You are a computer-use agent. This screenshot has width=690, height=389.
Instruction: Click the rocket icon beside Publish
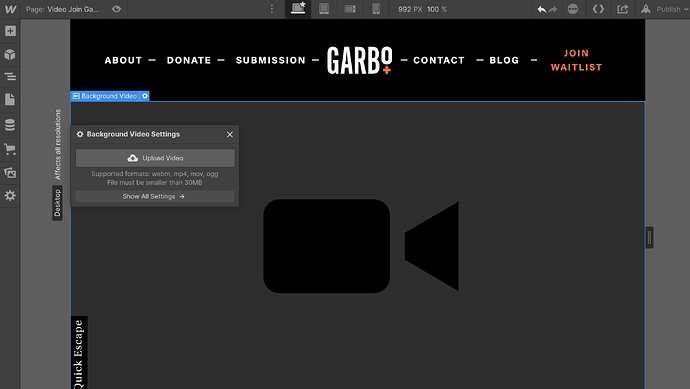tap(646, 9)
